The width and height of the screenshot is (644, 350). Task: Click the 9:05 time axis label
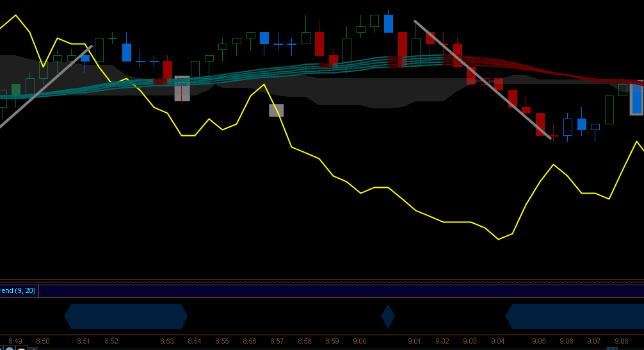point(539,341)
